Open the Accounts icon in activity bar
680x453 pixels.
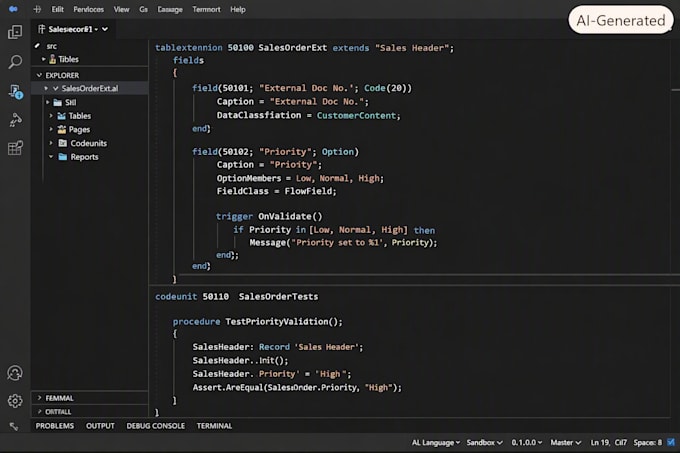tap(15, 373)
